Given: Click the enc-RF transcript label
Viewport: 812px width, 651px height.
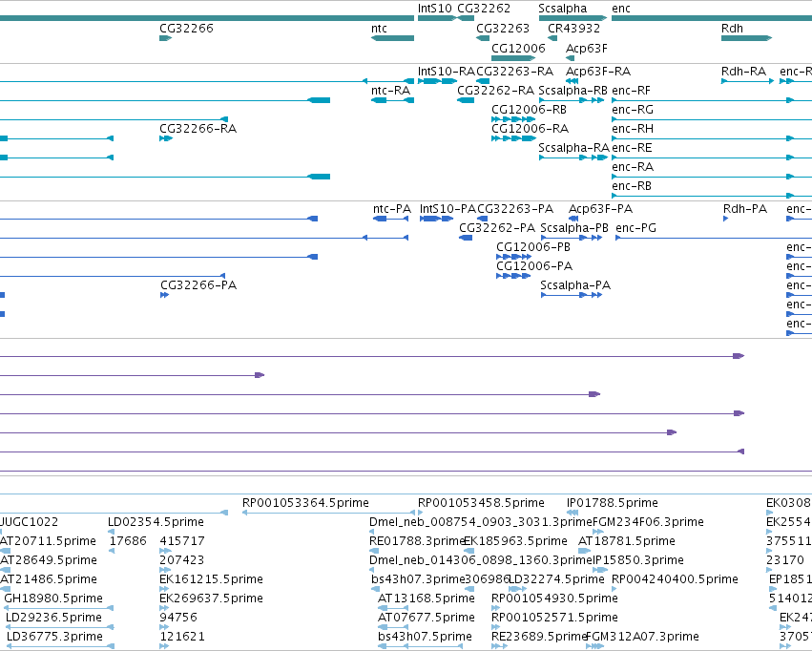Looking at the screenshot, I should tap(631, 91).
